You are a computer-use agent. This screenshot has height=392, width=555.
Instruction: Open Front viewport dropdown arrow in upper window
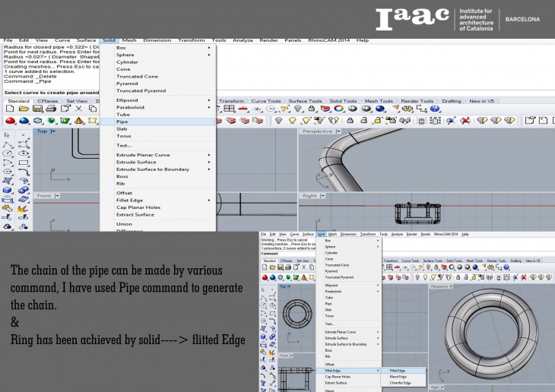point(59,196)
